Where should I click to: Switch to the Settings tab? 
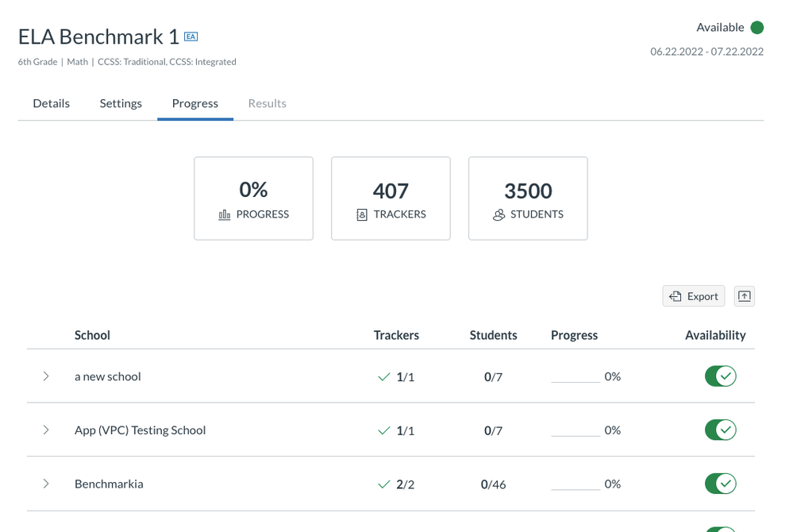point(121,103)
